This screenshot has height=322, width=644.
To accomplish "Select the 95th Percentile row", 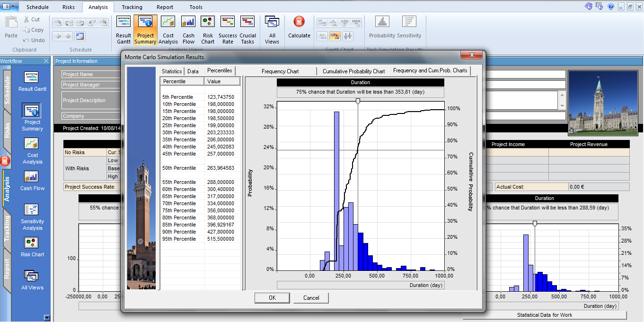I will [201, 239].
